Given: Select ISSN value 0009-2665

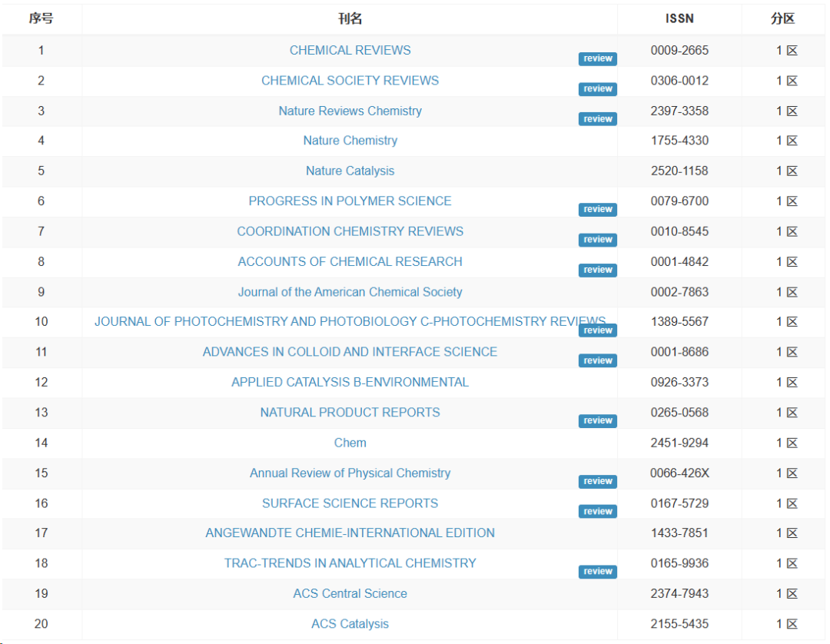Looking at the screenshot, I should tap(679, 50).
